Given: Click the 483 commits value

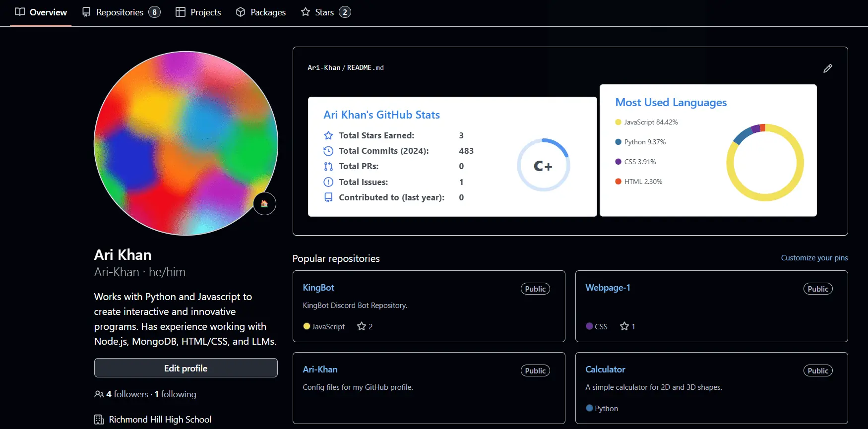Looking at the screenshot, I should click(x=466, y=151).
